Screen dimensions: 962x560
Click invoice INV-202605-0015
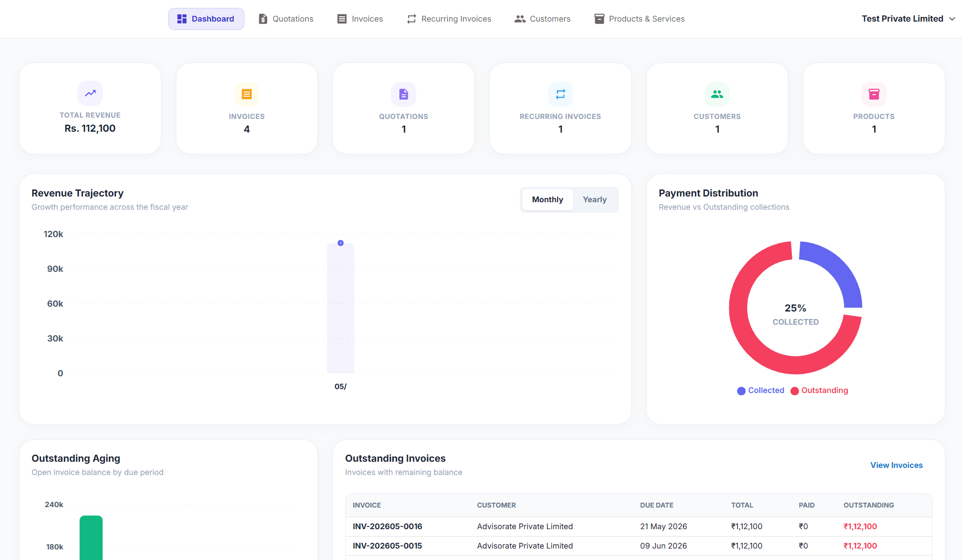388,546
